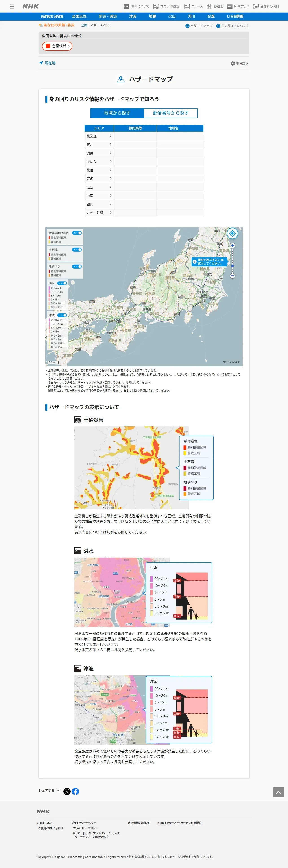Toggle 地すべり layer switch
Image resolution: width=288 pixels, height=868 pixels.
pyautogui.click(x=77, y=267)
